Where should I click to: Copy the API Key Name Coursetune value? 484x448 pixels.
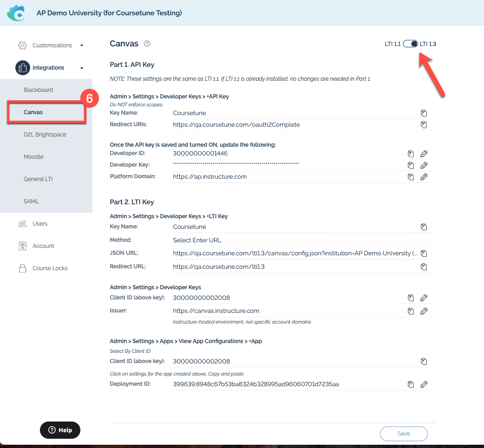point(424,113)
